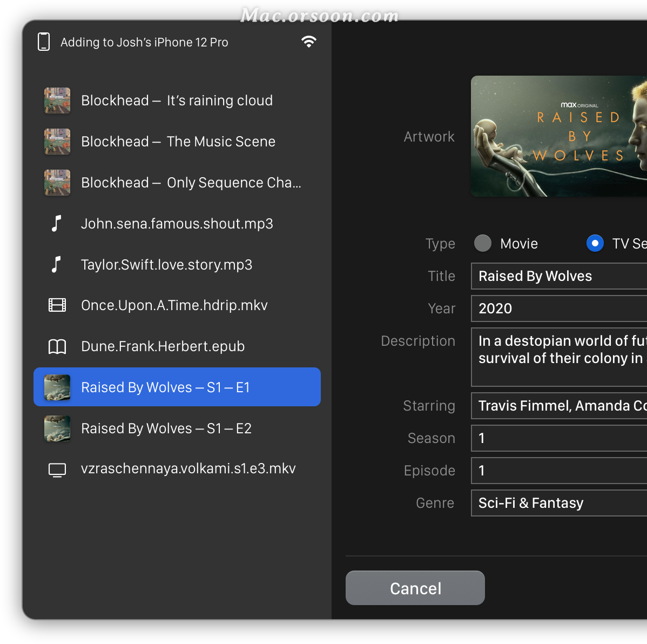647x644 pixels.
Task: Click film strip icon for Once.Upon.A.Time.hdrip.mkv
Action: (57, 305)
